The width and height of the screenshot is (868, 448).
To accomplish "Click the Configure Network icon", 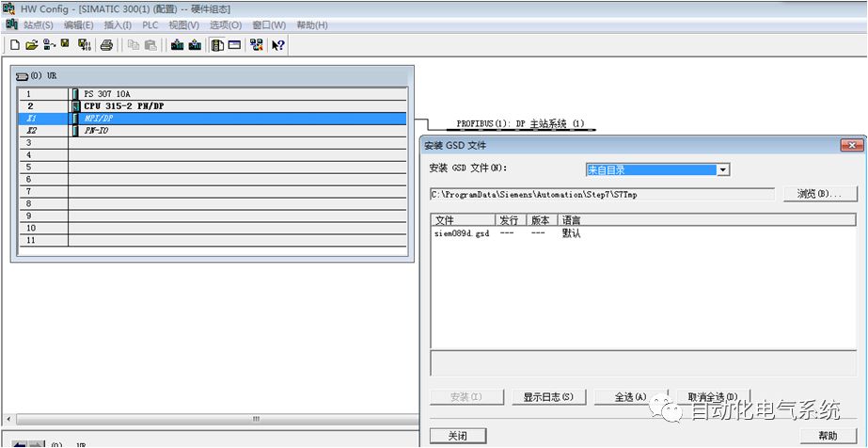I will [257, 45].
